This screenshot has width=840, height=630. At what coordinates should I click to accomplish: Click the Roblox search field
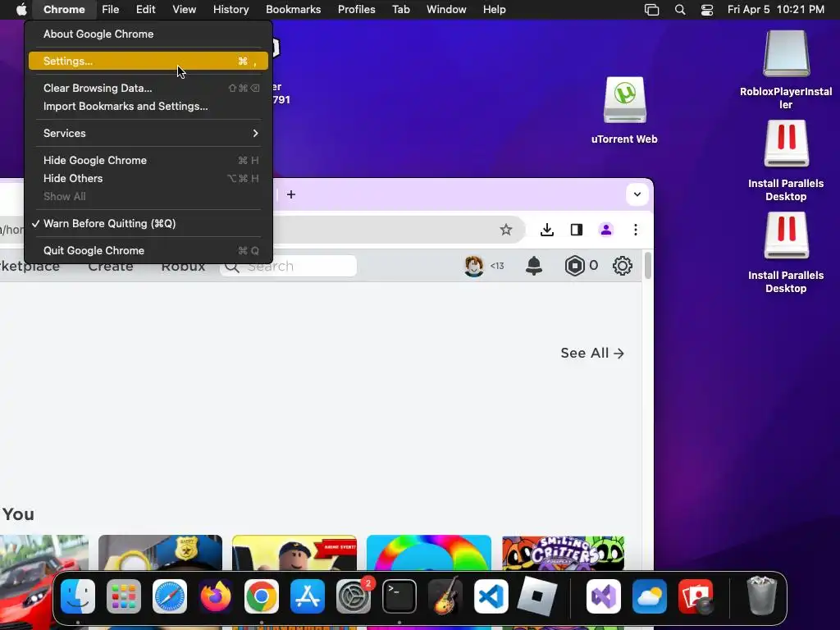point(289,267)
